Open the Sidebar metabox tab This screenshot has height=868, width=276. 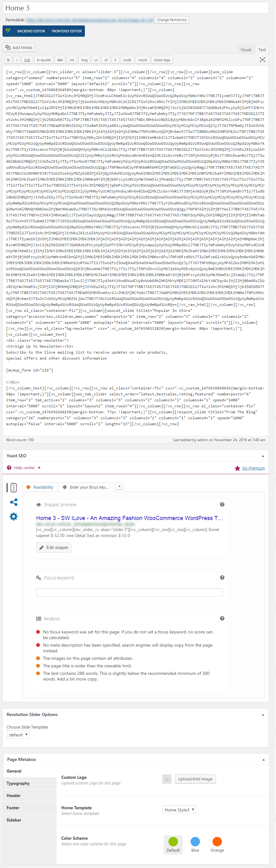[30, 820]
